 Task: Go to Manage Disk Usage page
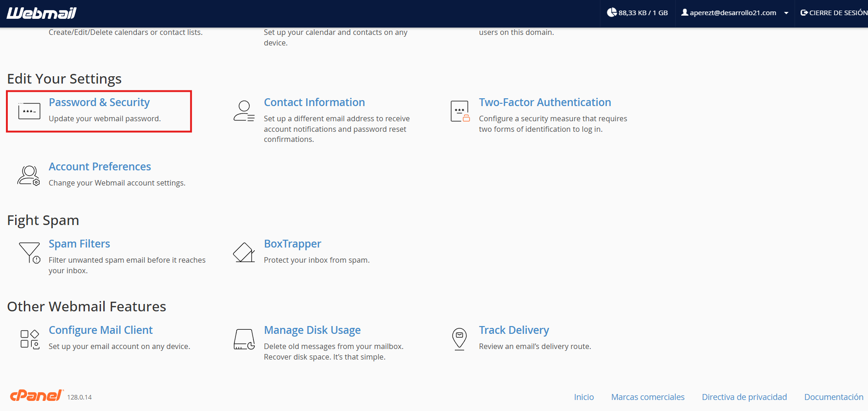pyautogui.click(x=312, y=330)
